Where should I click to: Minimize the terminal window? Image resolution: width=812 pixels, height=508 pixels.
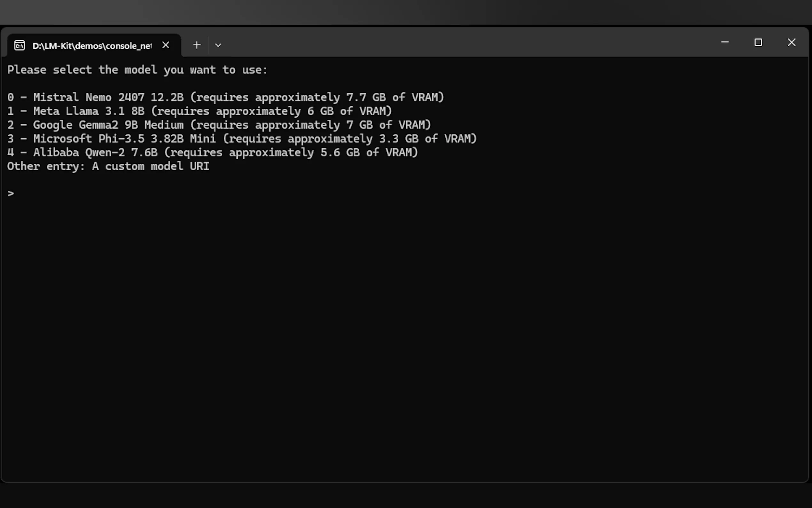(x=725, y=42)
